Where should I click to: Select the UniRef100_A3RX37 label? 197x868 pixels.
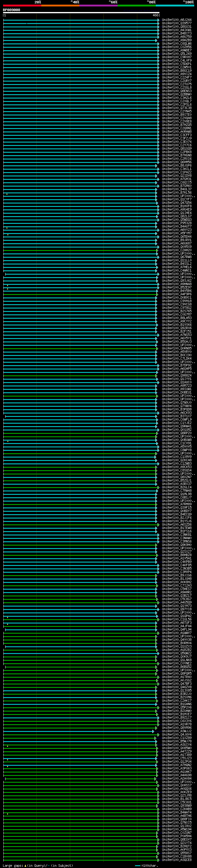(177, 484)
